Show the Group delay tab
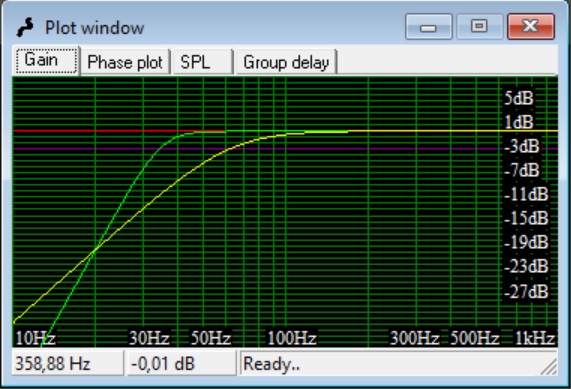Screen dimensions: 571x389 click(286, 62)
